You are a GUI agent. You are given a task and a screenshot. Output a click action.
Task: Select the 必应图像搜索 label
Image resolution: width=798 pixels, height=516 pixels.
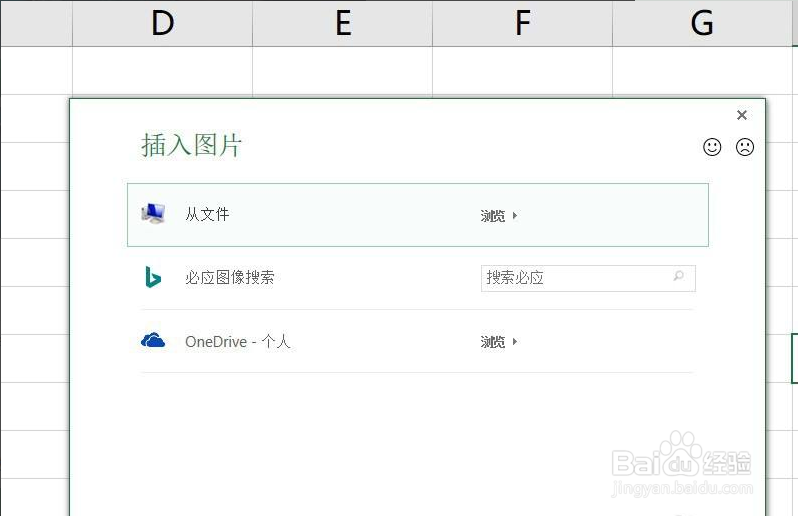(x=229, y=278)
